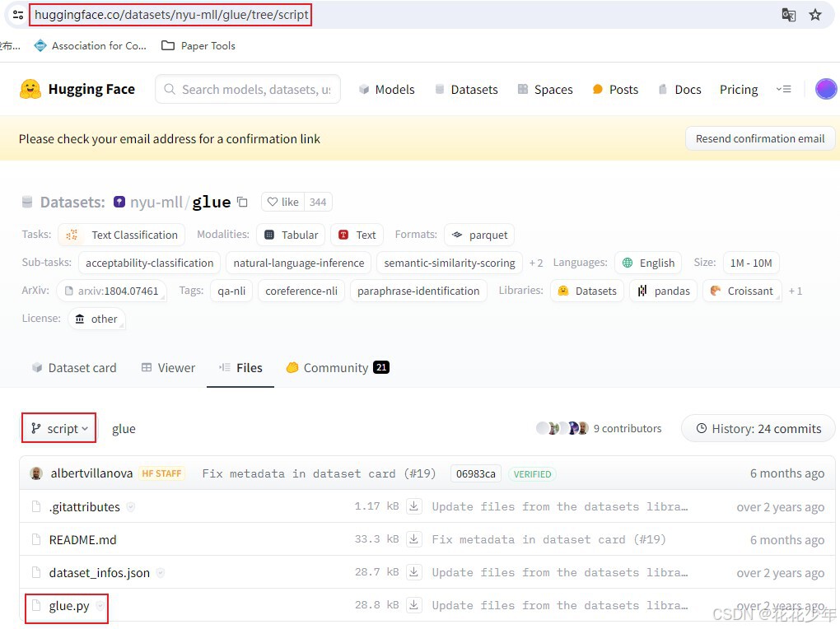The height and width of the screenshot is (629, 840).
Task: Open the Datasets page in navbar
Action: pos(466,90)
